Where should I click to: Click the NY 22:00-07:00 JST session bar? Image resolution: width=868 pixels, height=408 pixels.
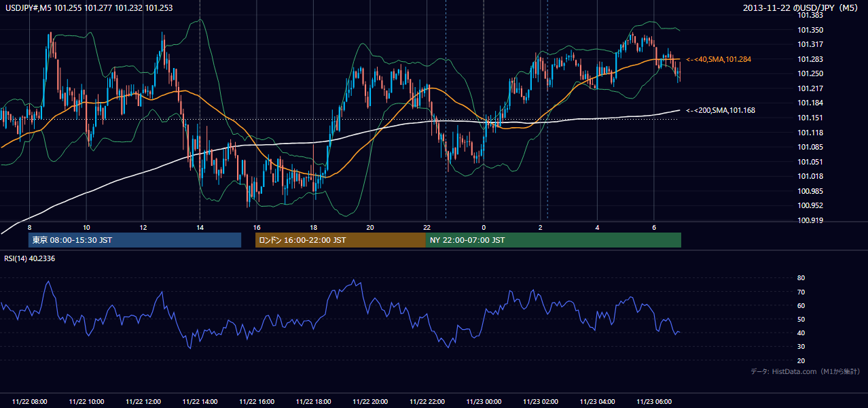pyautogui.click(x=554, y=240)
